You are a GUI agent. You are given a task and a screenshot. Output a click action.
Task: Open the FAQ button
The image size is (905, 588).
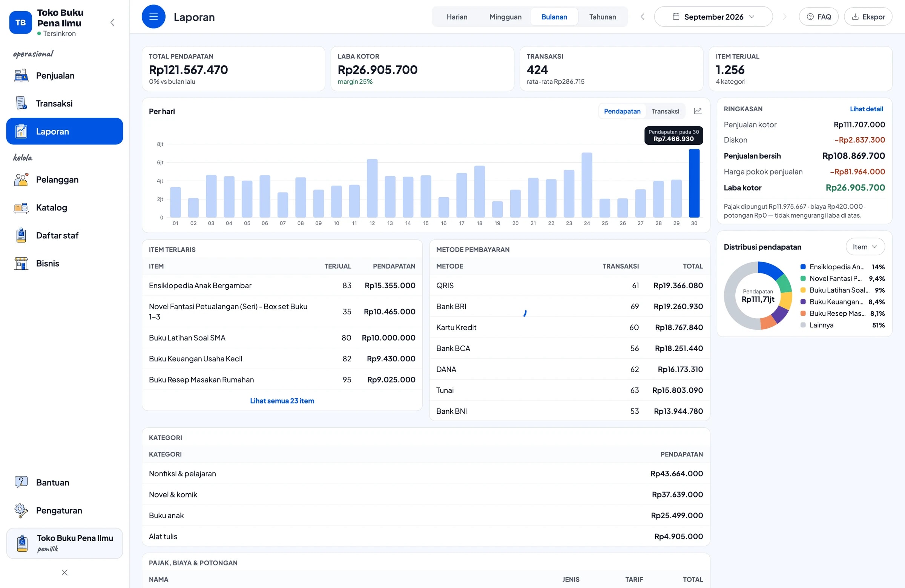(x=819, y=17)
